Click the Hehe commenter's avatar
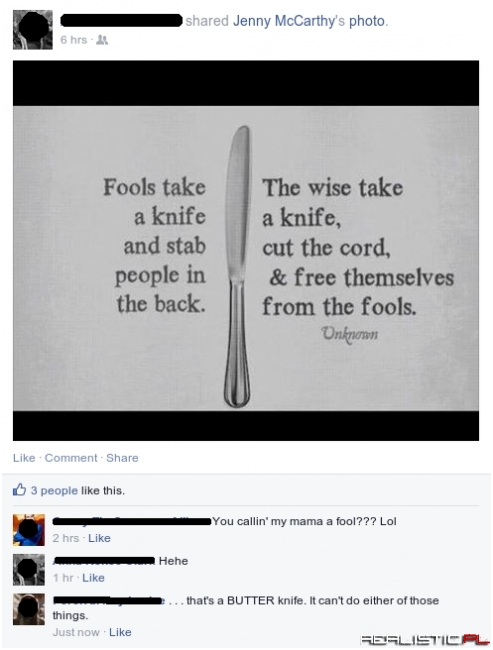 pyautogui.click(x=29, y=569)
